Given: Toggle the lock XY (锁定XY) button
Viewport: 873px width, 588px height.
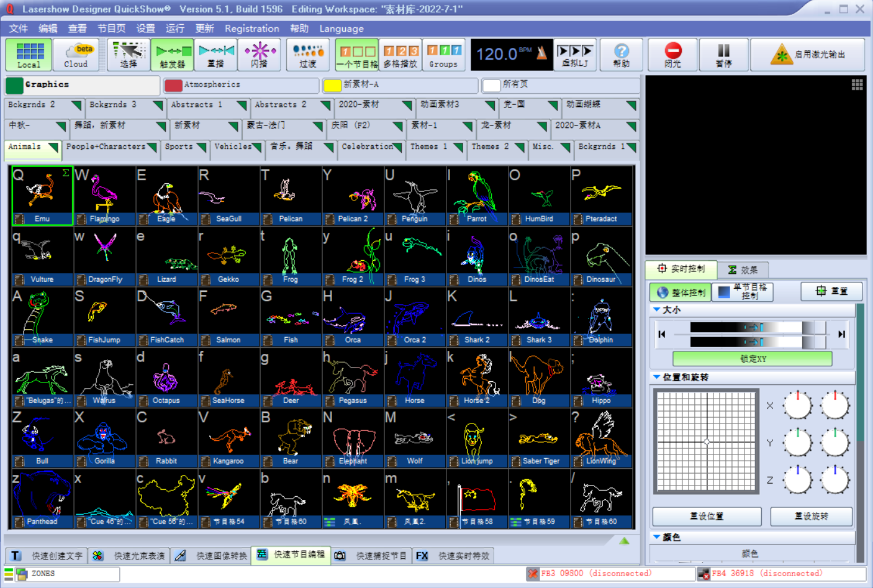Looking at the screenshot, I should click(x=752, y=359).
